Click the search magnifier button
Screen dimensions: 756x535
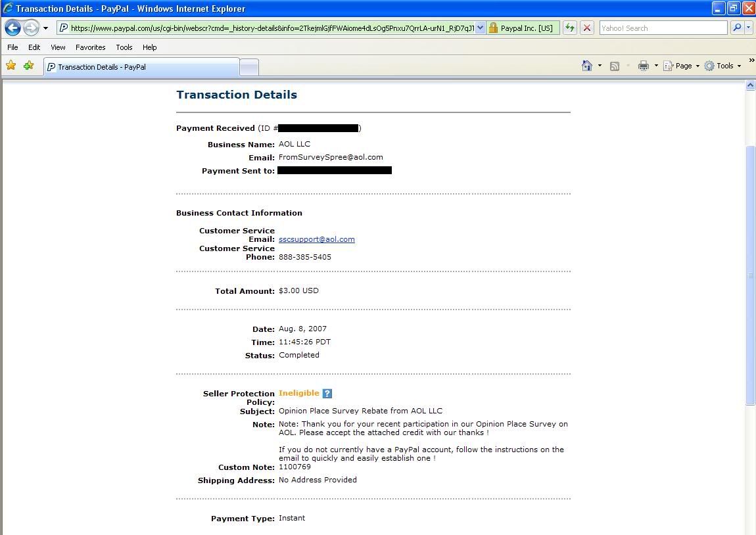(x=737, y=28)
